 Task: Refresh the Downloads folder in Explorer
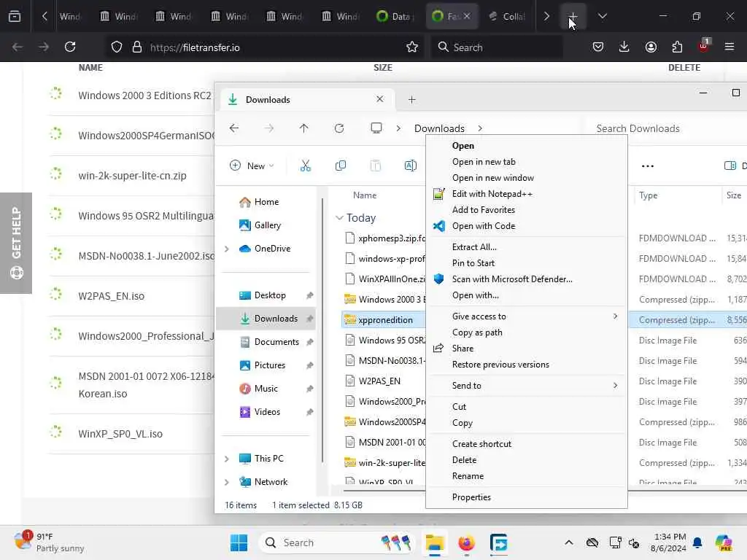coord(339,128)
